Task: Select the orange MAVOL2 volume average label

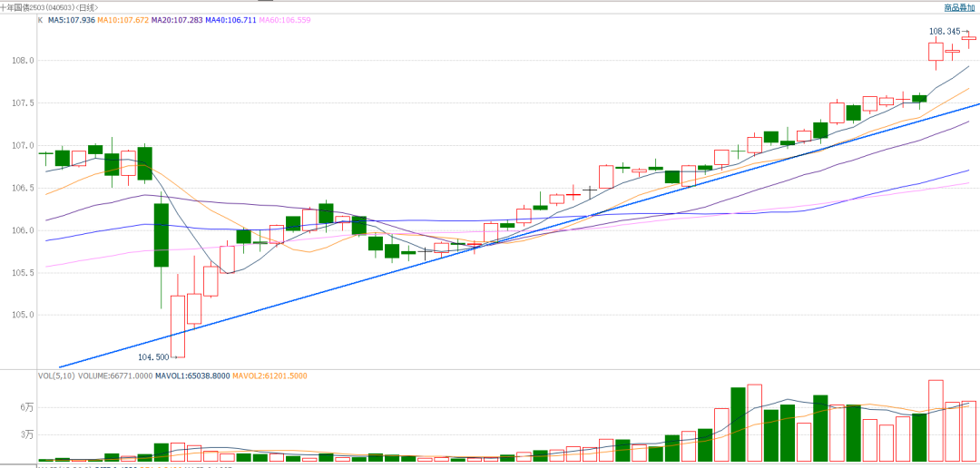Action: coord(269,375)
